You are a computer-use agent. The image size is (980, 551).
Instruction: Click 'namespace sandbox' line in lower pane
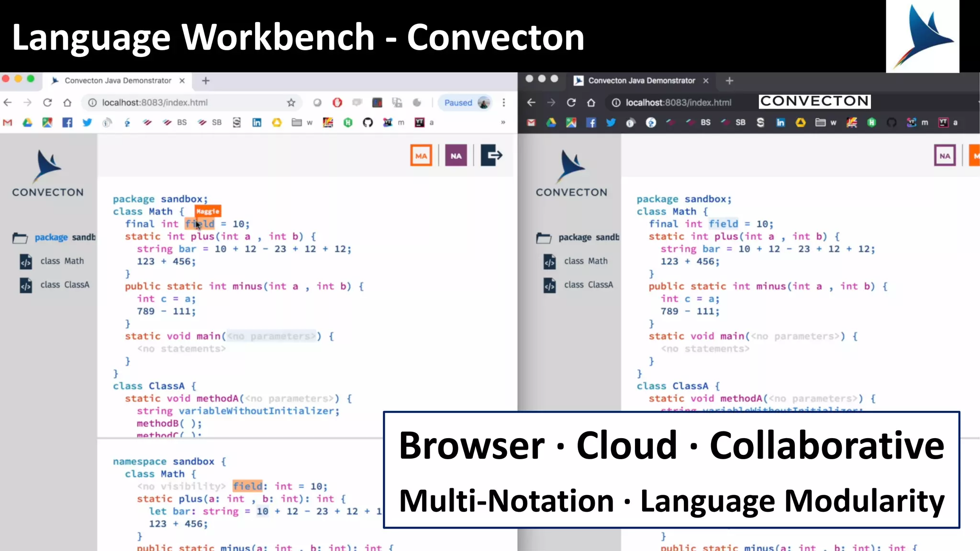click(169, 462)
